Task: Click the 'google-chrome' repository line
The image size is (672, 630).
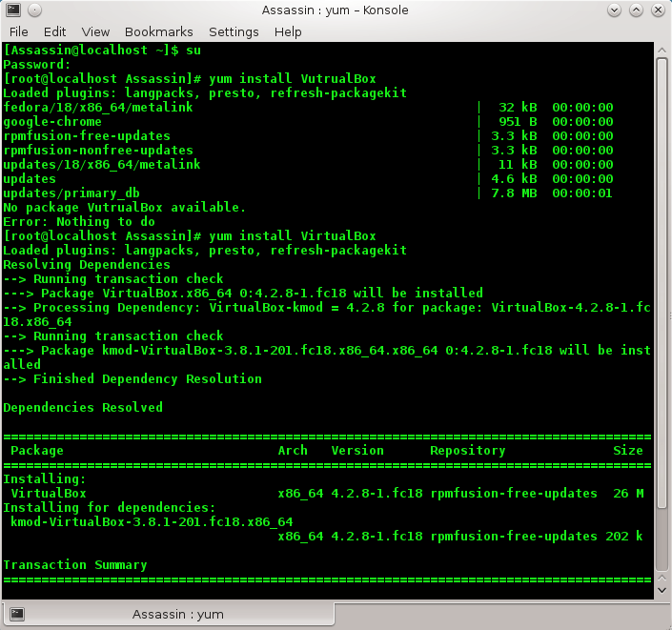Action: pos(52,122)
